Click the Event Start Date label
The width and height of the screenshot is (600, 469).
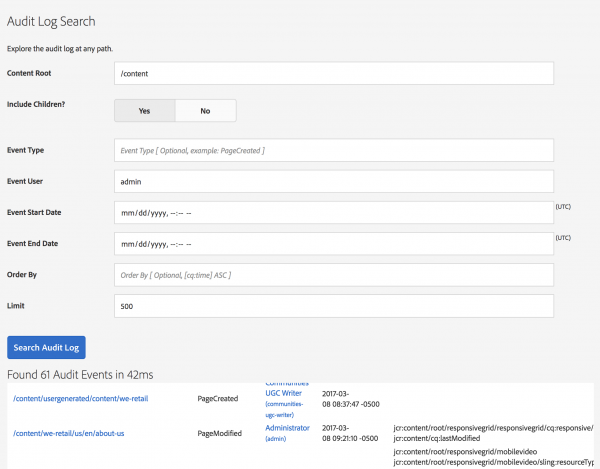pos(34,212)
